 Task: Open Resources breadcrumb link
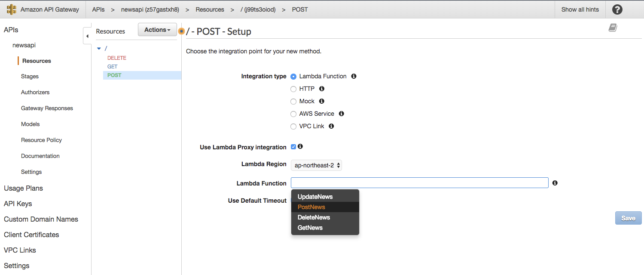click(x=210, y=9)
